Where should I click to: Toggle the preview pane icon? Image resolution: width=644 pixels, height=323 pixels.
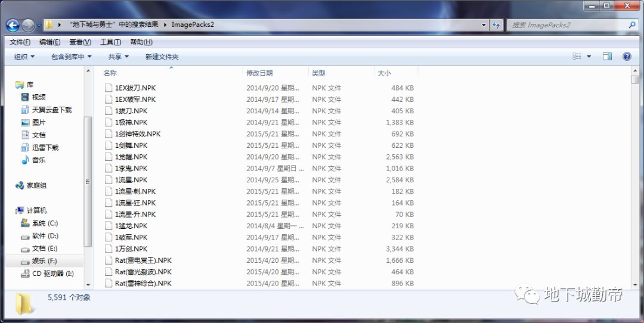click(608, 57)
